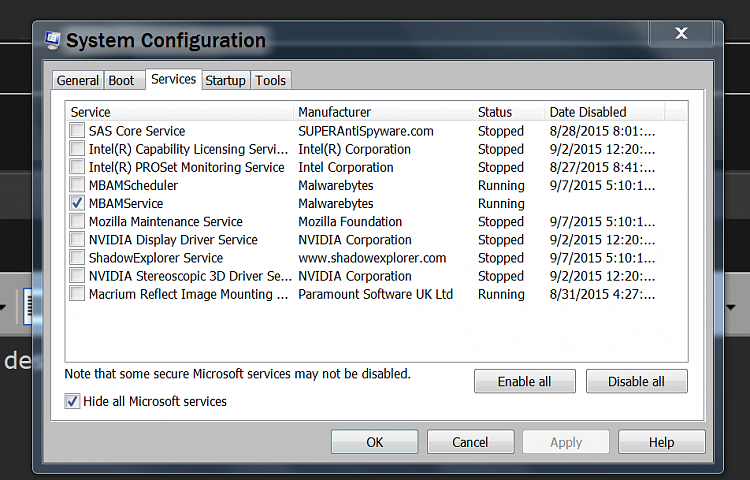The height and width of the screenshot is (480, 750).
Task: Click the 8/27/2015 8:41 date cell
Action: [602, 167]
